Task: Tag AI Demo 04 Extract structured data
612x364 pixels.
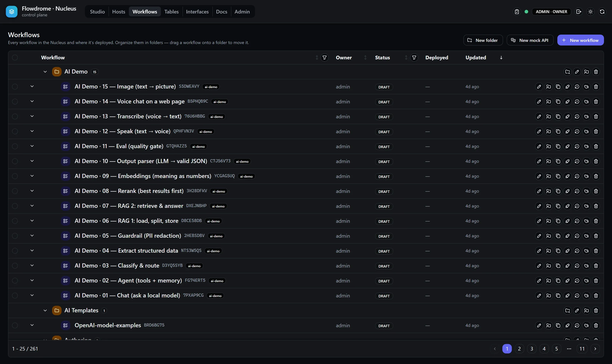Action: point(586,251)
